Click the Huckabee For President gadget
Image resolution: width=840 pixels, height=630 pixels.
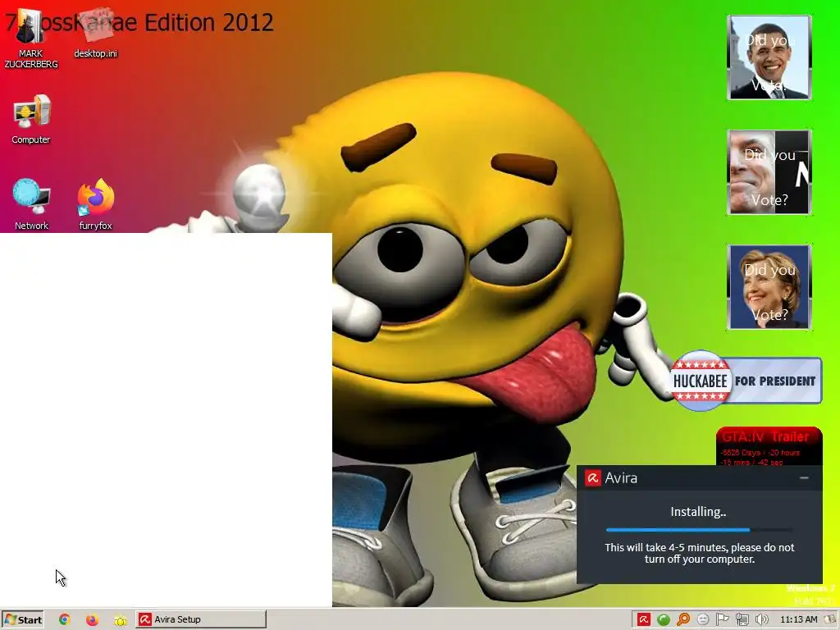746,381
